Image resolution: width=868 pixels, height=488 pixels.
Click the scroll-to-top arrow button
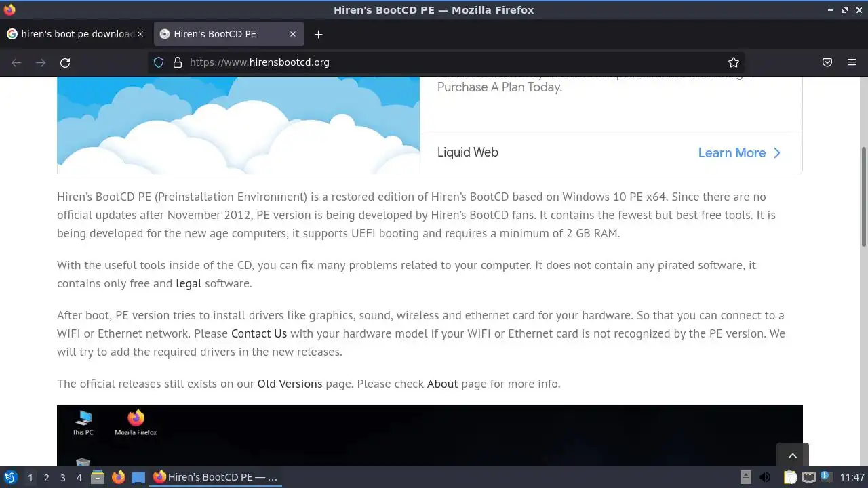coord(792,455)
